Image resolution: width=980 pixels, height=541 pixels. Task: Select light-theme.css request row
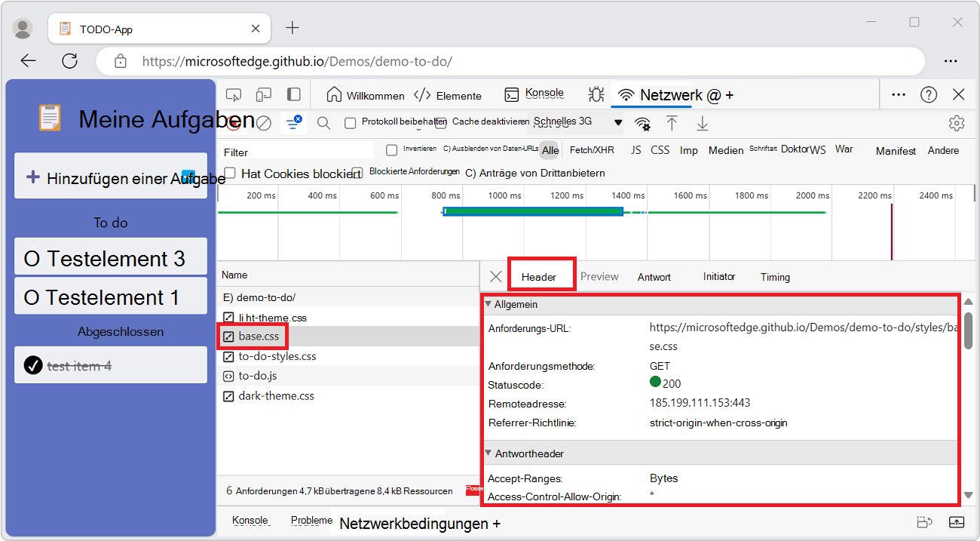click(348, 318)
